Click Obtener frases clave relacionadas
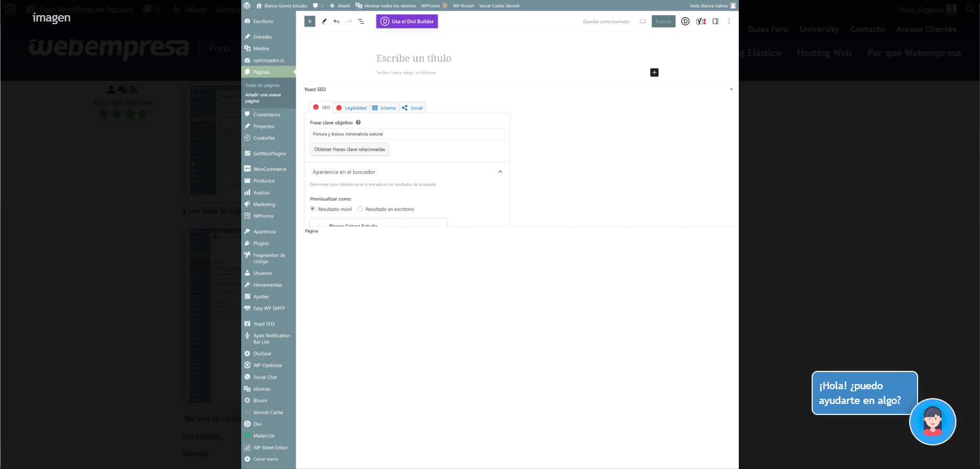Image resolution: width=980 pixels, height=469 pixels. (350, 150)
